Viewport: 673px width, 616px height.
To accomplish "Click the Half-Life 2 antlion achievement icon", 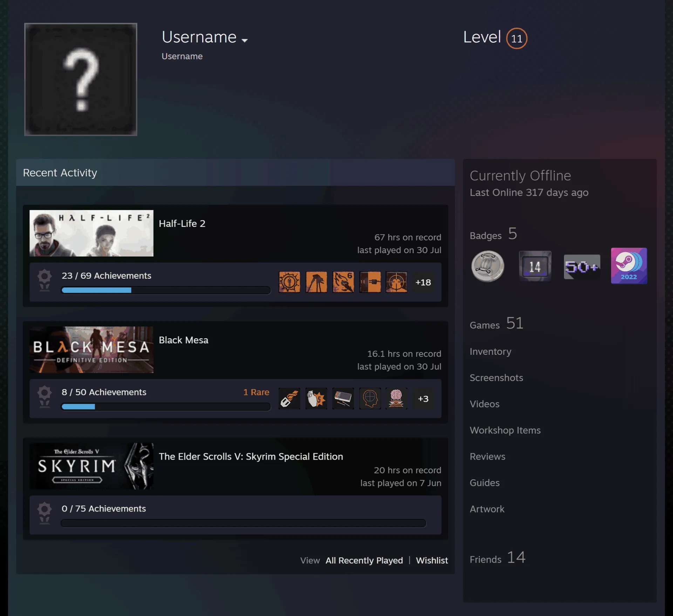I will 343,282.
